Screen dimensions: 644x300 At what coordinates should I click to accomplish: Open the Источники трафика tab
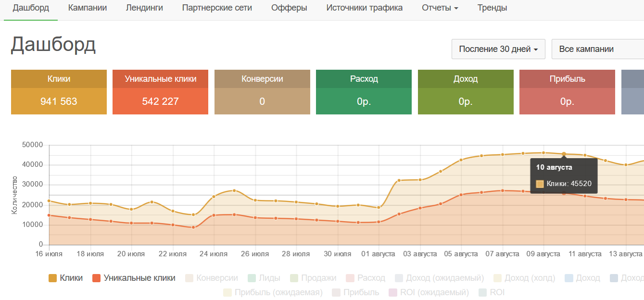coord(365,8)
